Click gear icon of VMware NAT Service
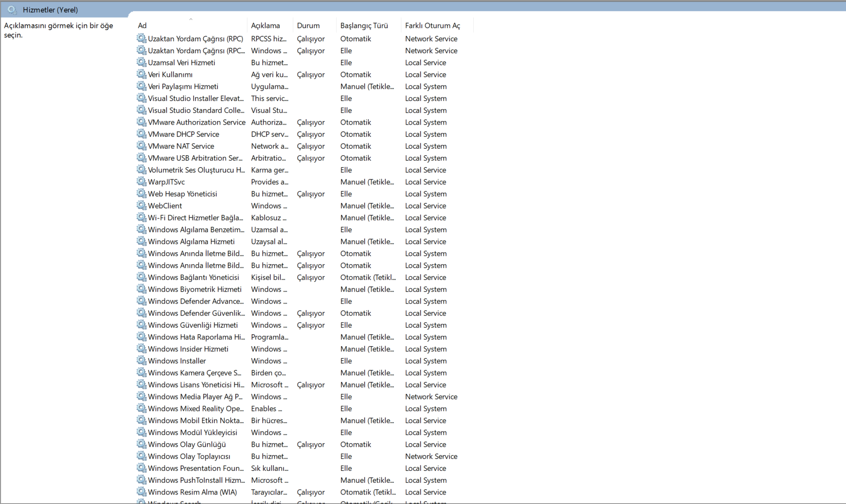846x504 pixels. (141, 146)
